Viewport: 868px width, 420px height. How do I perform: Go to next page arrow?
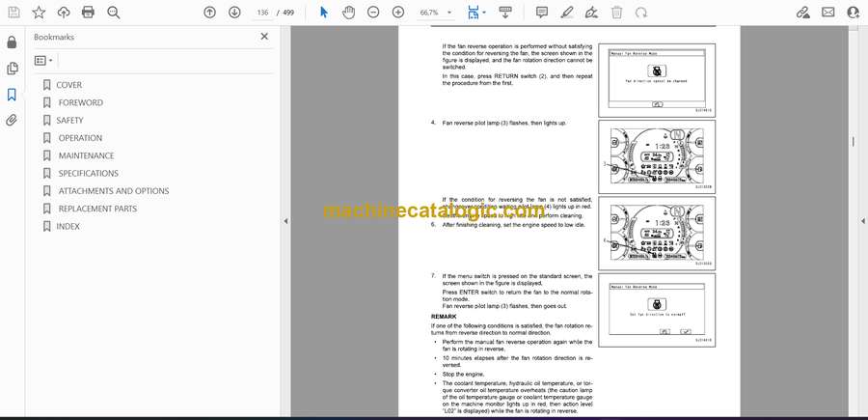(234, 13)
